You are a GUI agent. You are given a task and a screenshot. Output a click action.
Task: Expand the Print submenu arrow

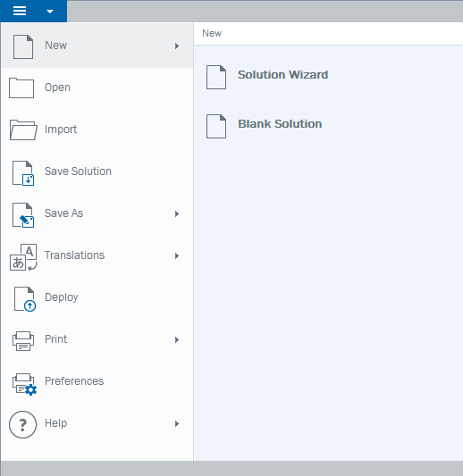tap(177, 339)
